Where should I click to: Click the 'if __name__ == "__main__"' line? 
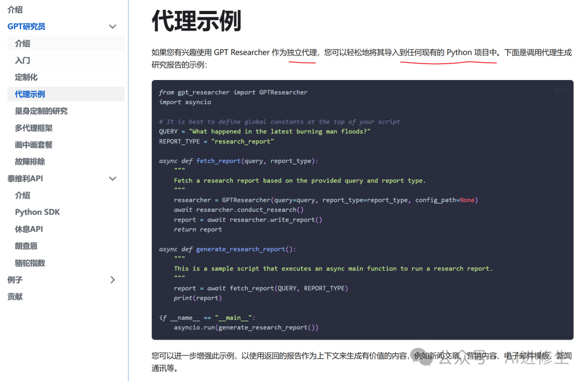click(207, 318)
